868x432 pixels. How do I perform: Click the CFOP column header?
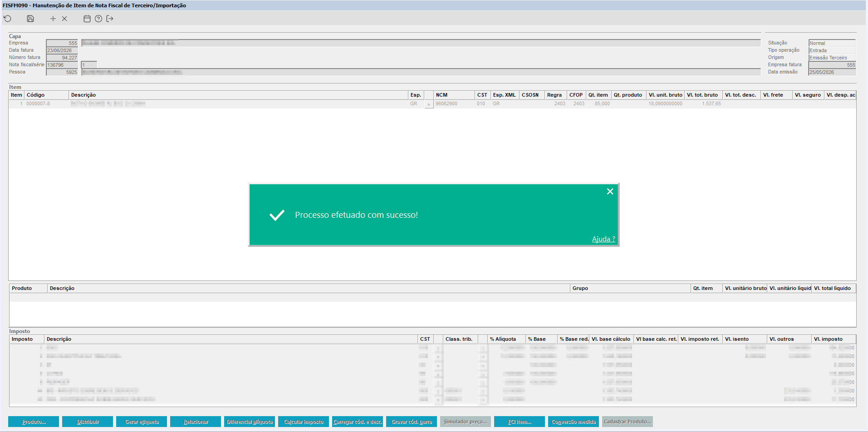576,95
